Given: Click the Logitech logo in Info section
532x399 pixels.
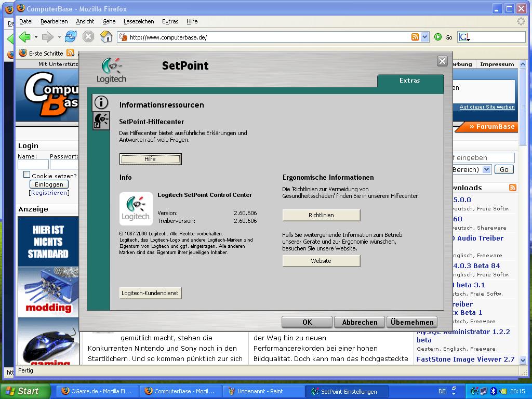Looking at the screenshot, I should (136, 209).
